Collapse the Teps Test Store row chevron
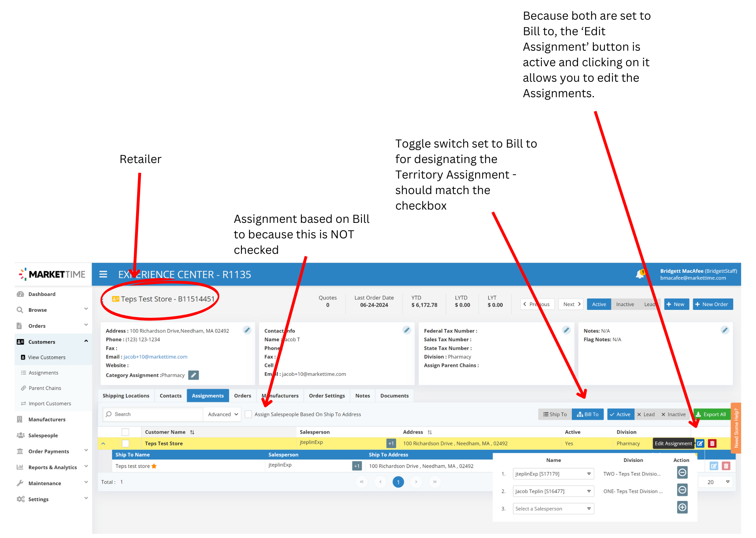The width and height of the screenshot is (756, 538). (103, 443)
